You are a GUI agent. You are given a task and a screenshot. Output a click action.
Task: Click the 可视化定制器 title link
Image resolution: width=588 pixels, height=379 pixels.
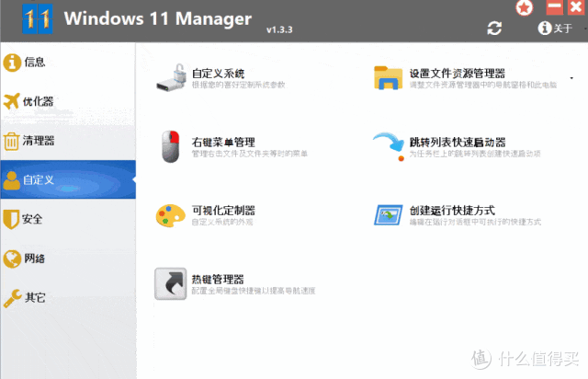(x=223, y=211)
